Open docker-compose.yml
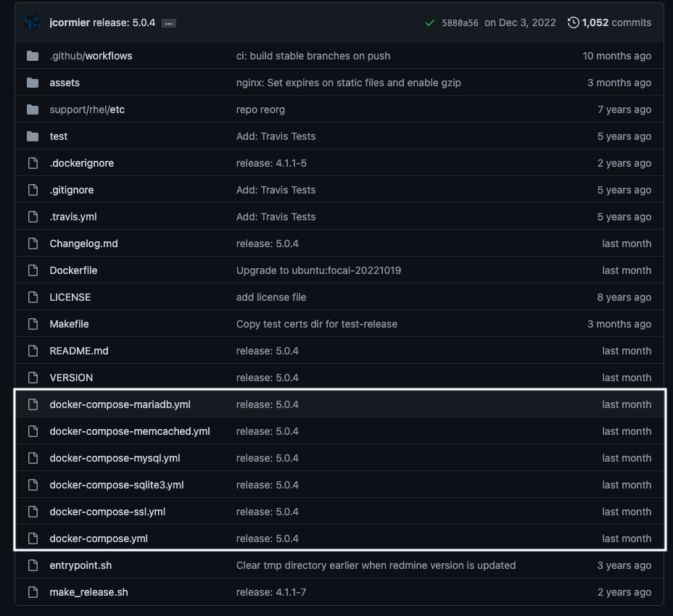Viewport: 673px width, 616px height. [99, 538]
